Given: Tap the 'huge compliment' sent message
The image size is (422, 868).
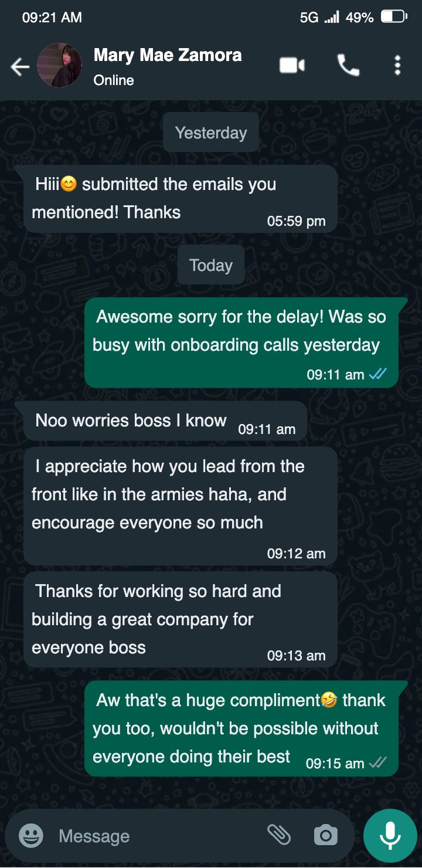Looking at the screenshot, I should [x=241, y=729].
